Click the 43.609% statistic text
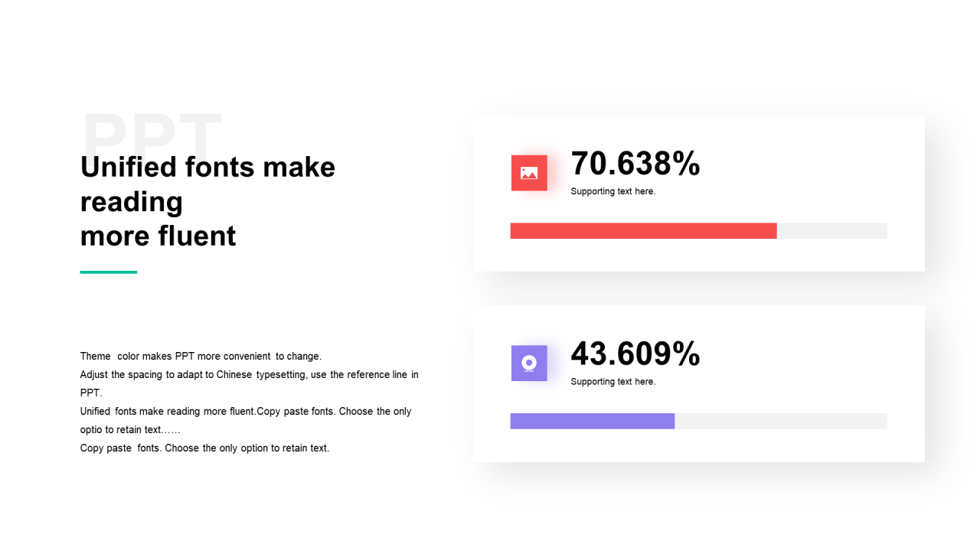Screen dimensions: 980x551 click(635, 354)
